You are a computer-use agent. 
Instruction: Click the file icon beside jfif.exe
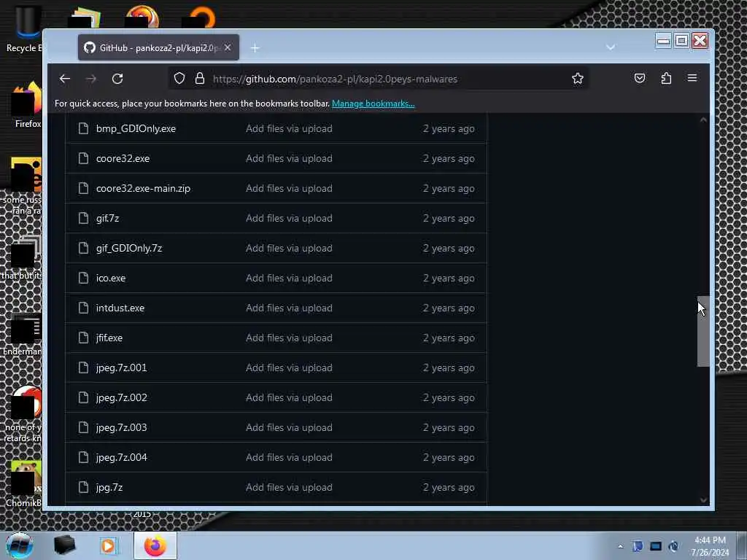[83, 338]
